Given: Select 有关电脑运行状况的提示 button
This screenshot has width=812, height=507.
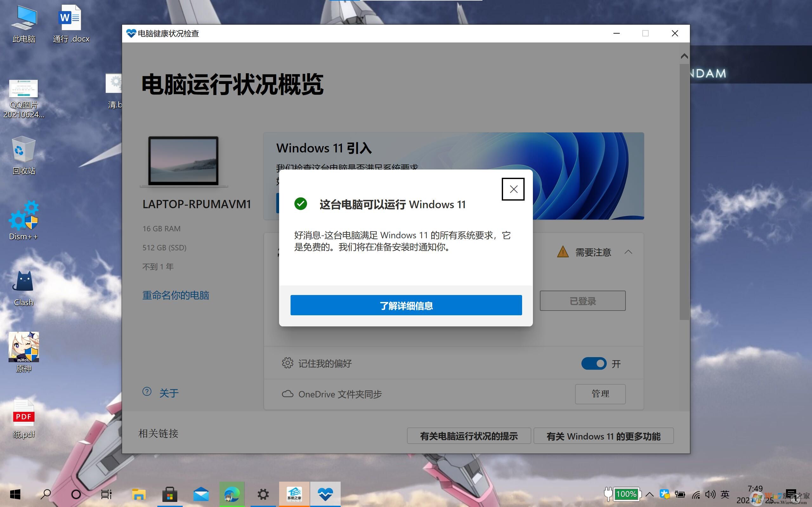Looking at the screenshot, I should (x=468, y=436).
